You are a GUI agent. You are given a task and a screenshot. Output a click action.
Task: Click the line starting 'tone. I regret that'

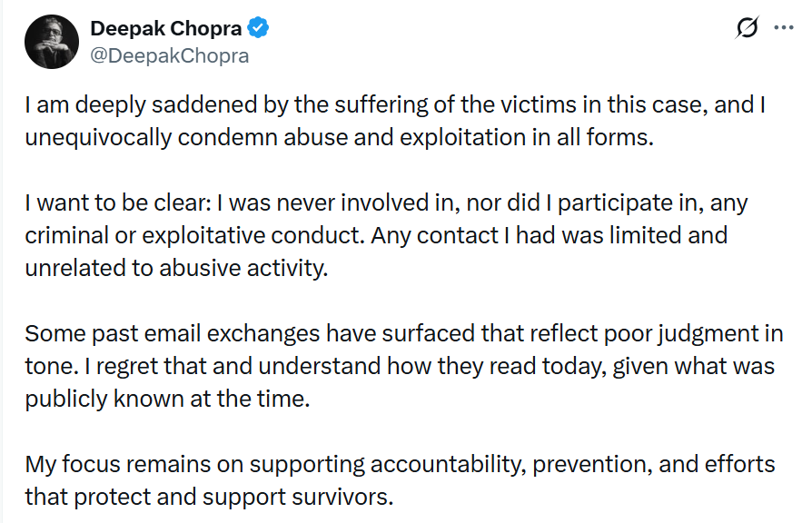[400, 366]
